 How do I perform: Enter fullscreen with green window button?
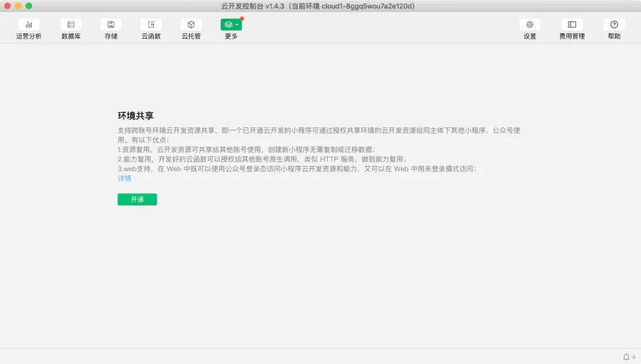coord(28,6)
